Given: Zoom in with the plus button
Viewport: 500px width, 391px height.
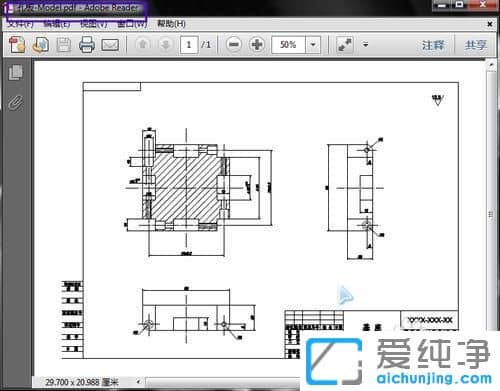Looking at the screenshot, I should (257, 44).
